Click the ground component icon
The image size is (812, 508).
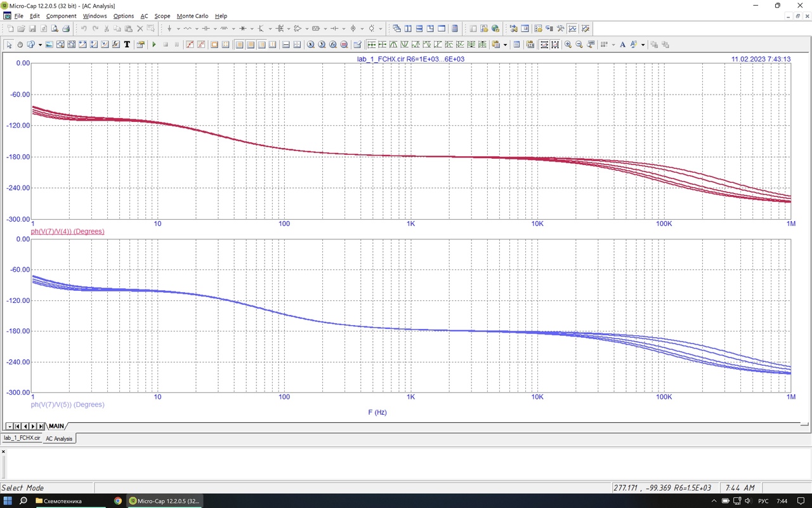pyautogui.click(x=169, y=29)
